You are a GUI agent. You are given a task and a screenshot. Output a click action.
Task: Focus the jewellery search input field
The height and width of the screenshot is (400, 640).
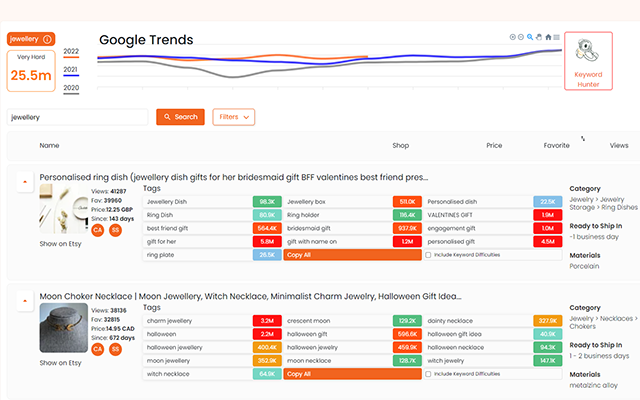(x=77, y=117)
